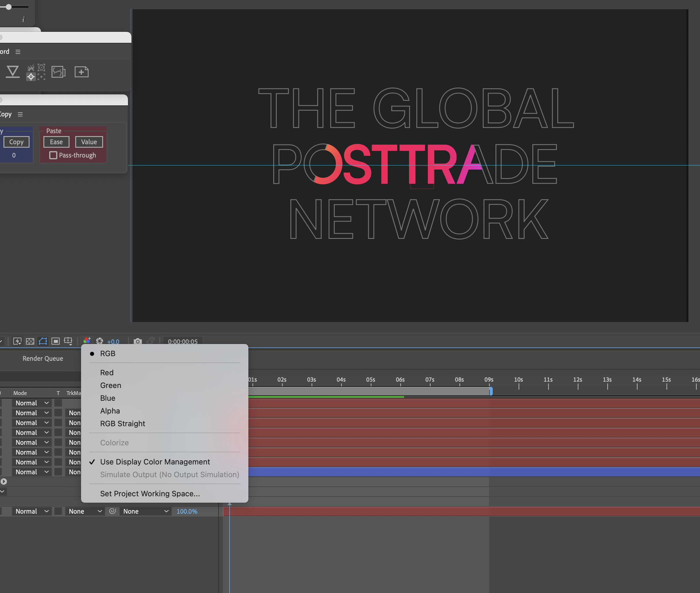
Task: Select the RGB channel radio option
Action: pos(107,353)
